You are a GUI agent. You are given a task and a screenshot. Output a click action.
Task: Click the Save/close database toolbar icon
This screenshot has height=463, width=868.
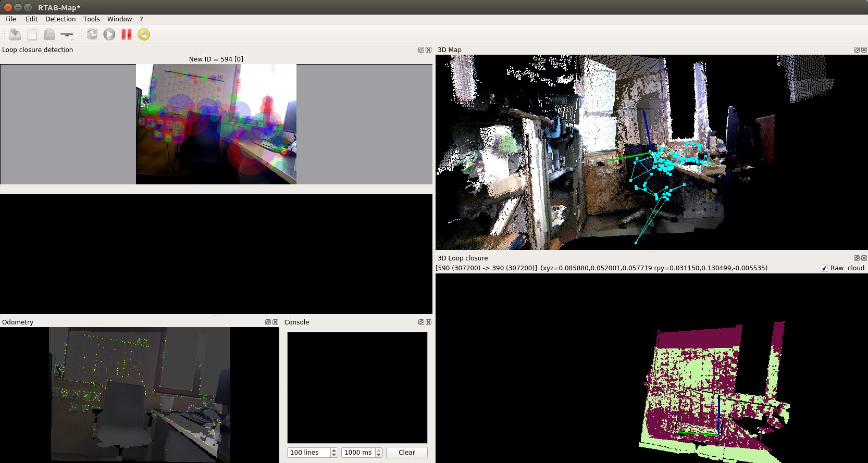tap(15, 34)
